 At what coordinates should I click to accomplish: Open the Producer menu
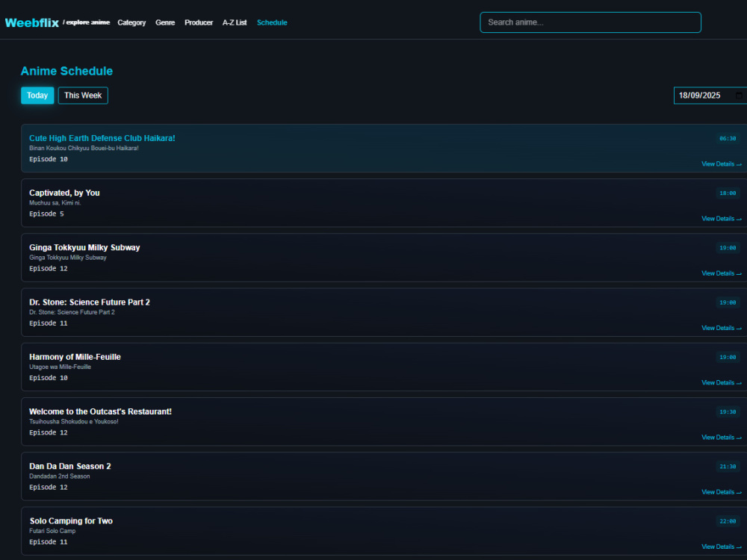coord(199,22)
